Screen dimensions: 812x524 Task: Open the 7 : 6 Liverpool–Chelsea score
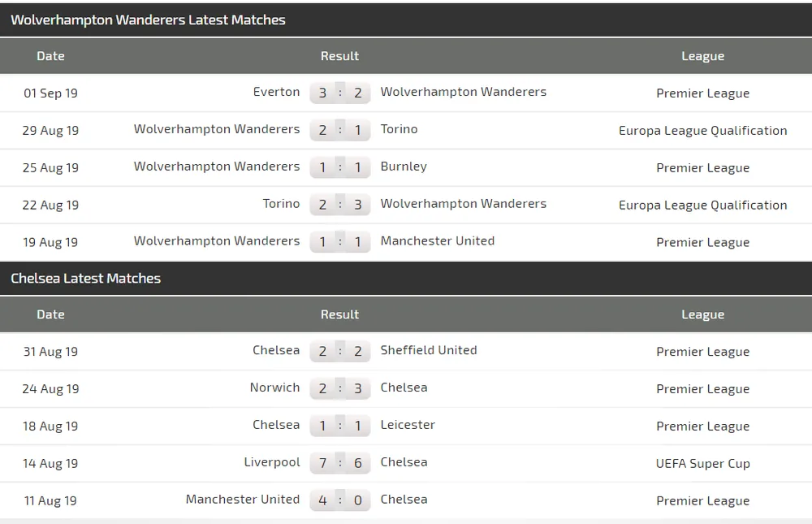pyautogui.click(x=340, y=463)
